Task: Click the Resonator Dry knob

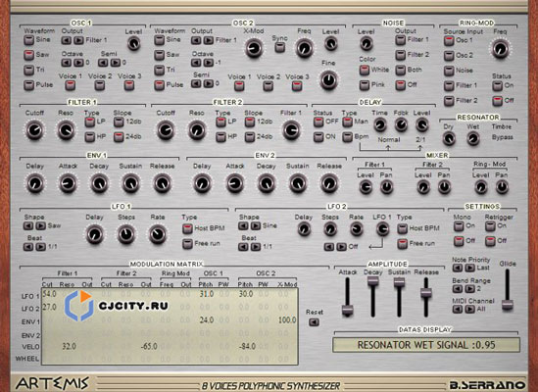Action: click(449, 139)
